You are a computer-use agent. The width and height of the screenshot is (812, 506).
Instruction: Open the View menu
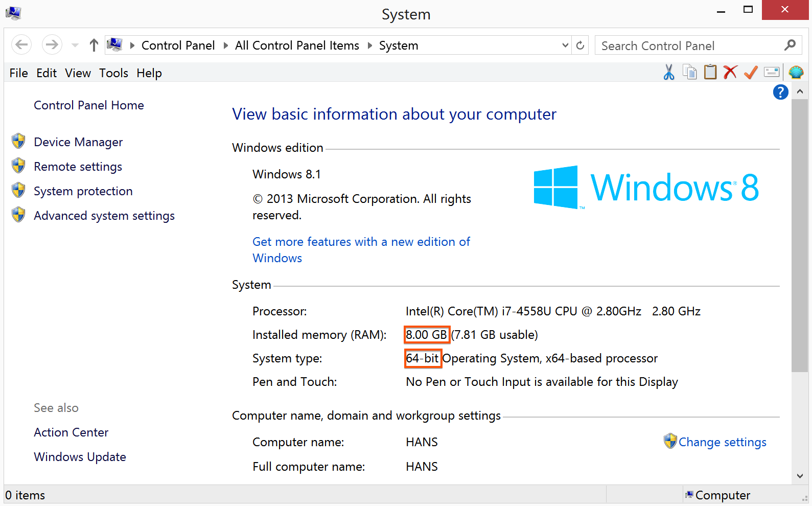[78, 73]
